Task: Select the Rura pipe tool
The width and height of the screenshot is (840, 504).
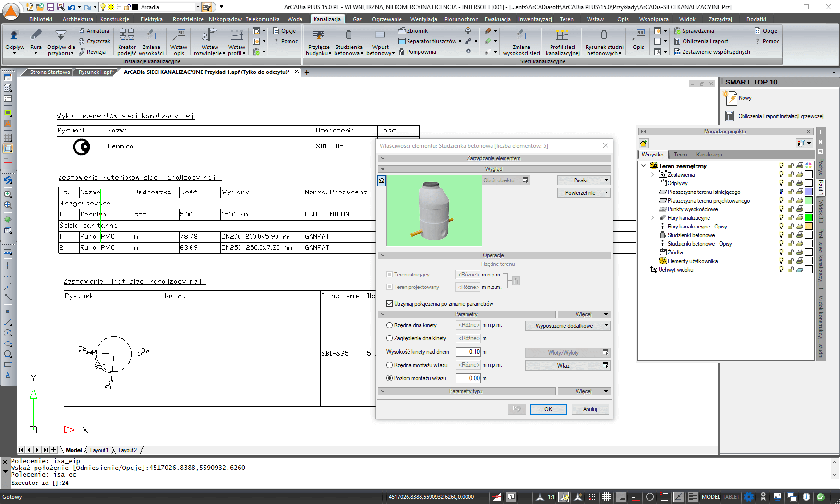Action: click(x=36, y=41)
